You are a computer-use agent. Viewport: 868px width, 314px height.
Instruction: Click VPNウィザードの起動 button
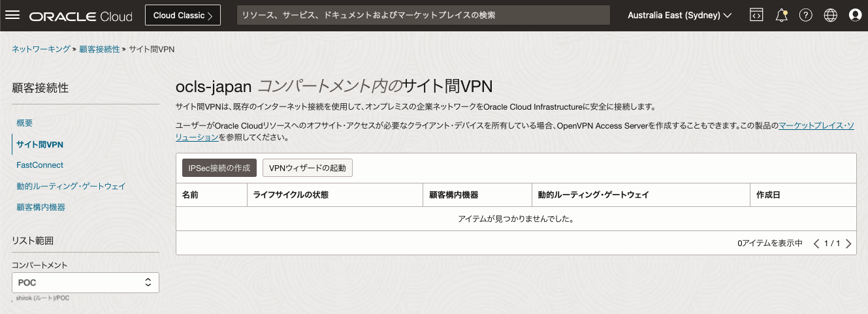click(x=308, y=168)
